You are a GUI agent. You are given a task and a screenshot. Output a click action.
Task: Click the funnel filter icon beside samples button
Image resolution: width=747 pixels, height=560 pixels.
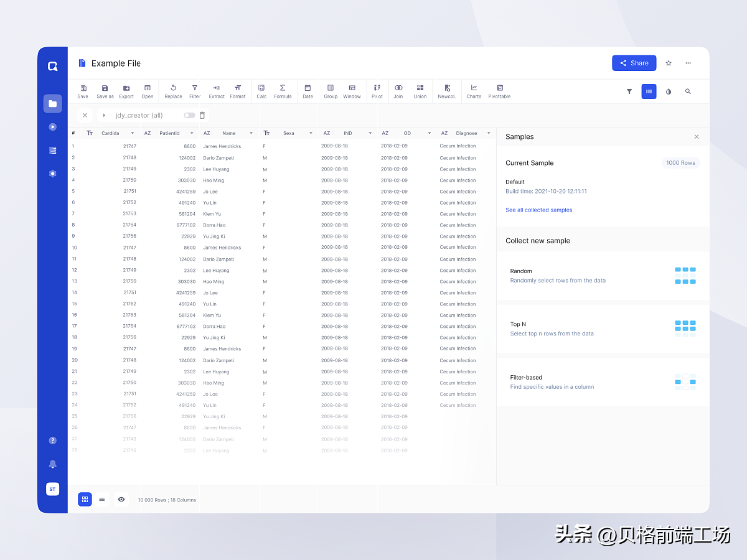[629, 91]
